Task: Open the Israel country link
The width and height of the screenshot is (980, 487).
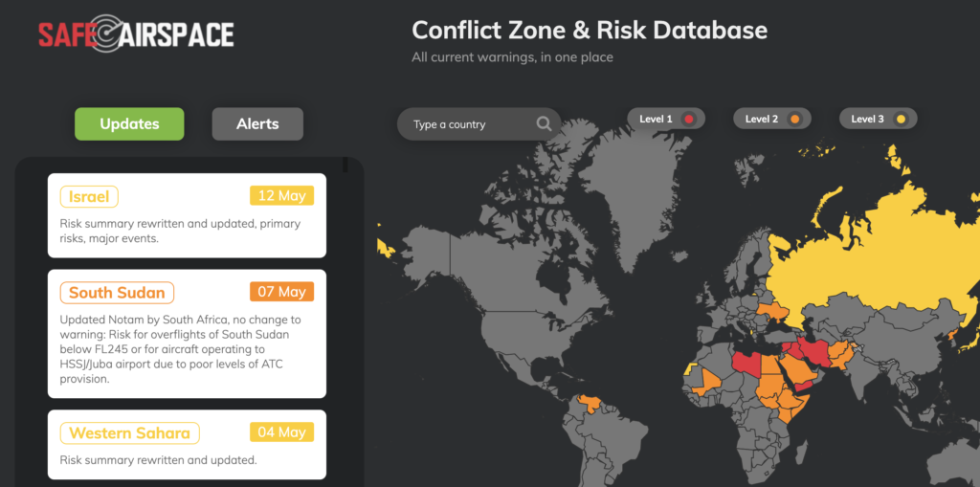Action: 89,196
